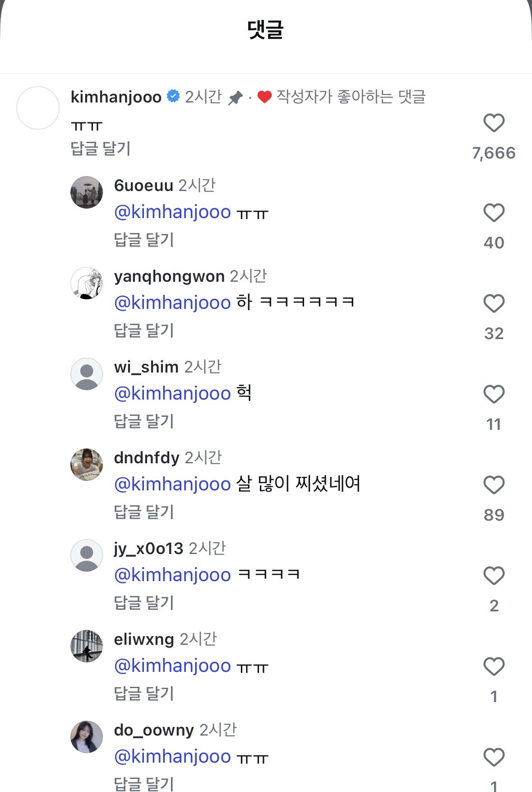Tap heart icon on jy_x0o13's reply
The height and width of the screenshot is (792, 532).
(x=494, y=576)
